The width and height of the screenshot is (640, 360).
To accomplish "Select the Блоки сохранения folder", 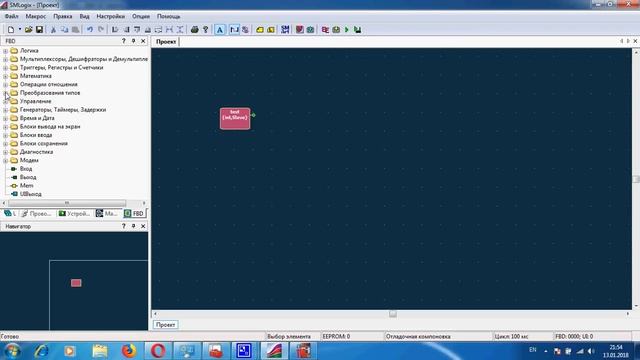I will pyautogui.click(x=44, y=143).
